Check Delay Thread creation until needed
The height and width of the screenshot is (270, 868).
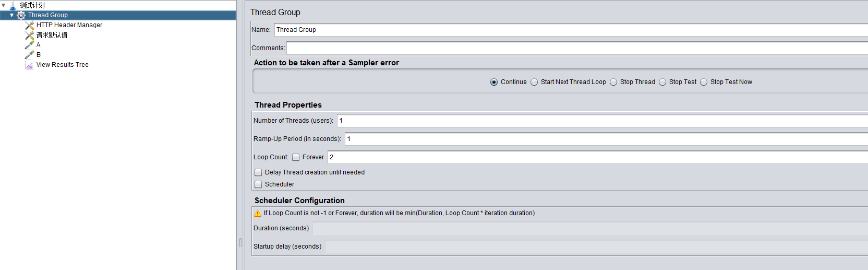pos(258,172)
